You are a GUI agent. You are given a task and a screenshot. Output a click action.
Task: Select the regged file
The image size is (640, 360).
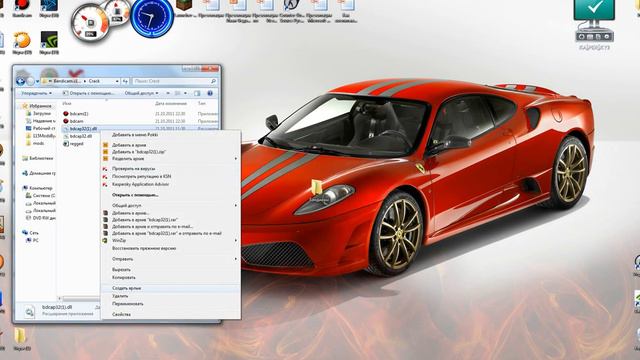tap(73, 144)
